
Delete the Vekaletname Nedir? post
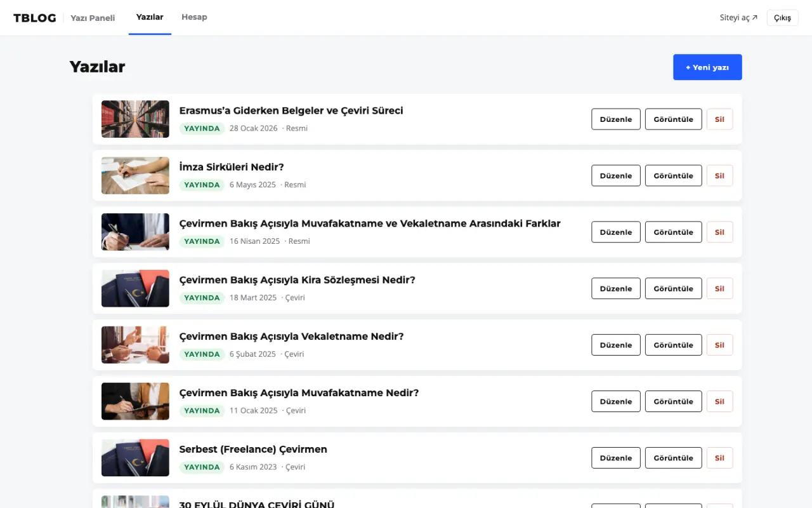click(719, 345)
